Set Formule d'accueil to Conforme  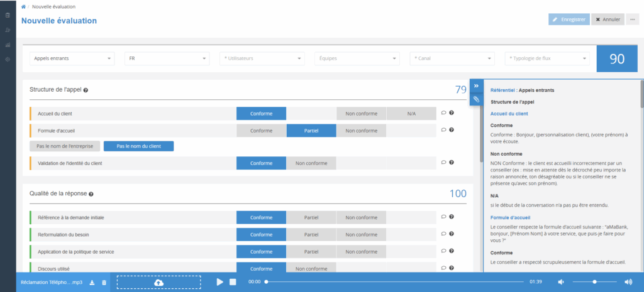pyautogui.click(x=261, y=131)
